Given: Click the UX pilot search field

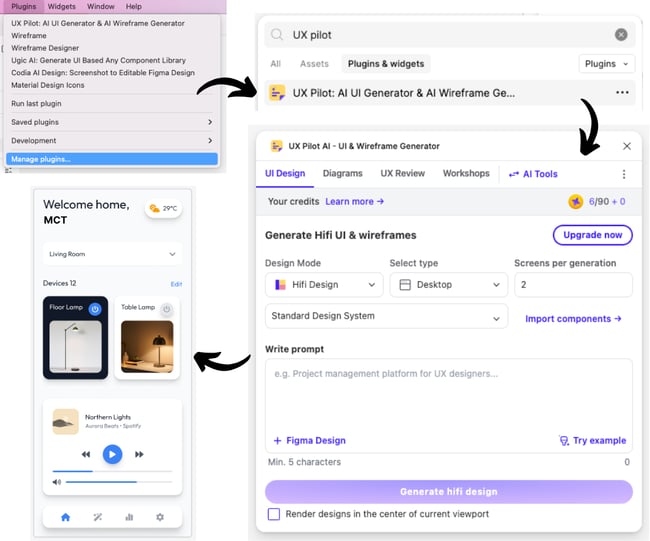Looking at the screenshot, I should pyautogui.click(x=450, y=35).
